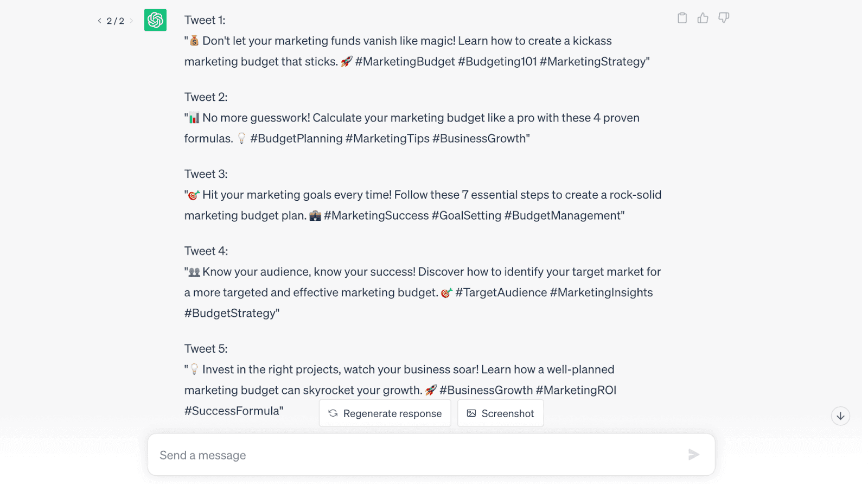Give the response a thumbs up

(x=703, y=17)
